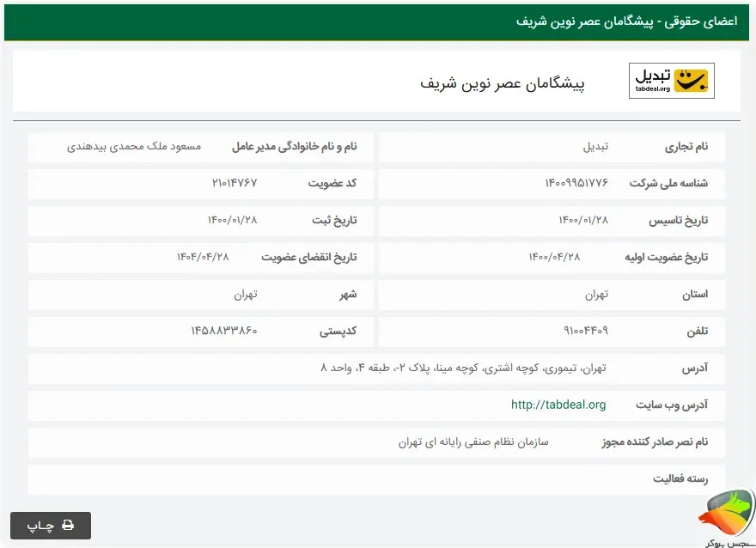Image resolution: width=756 pixels, height=548 pixels.
Task: Click the label تاریخ عضویت اولیه
Action: (x=667, y=258)
